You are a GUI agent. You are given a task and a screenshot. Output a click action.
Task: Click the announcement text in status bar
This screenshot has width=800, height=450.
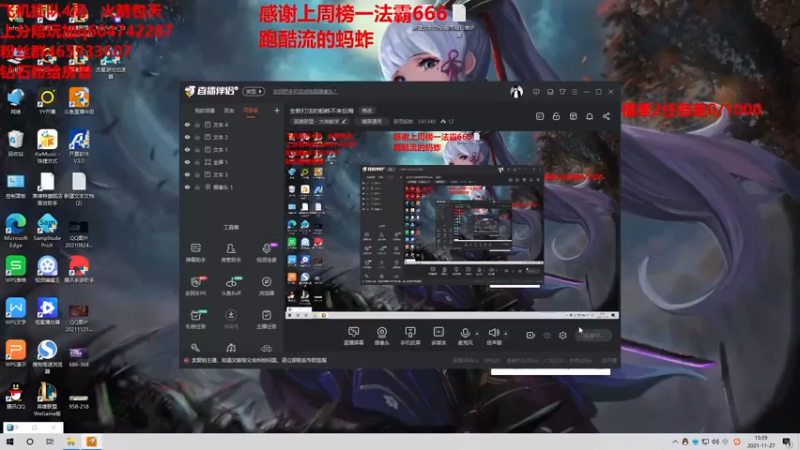(x=259, y=360)
